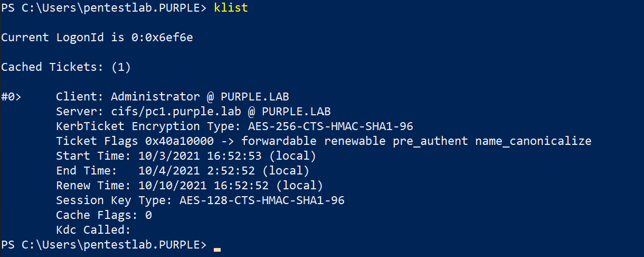Click the Kdc Called: label
This screenshot has width=644, height=257.
pos(93,230)
